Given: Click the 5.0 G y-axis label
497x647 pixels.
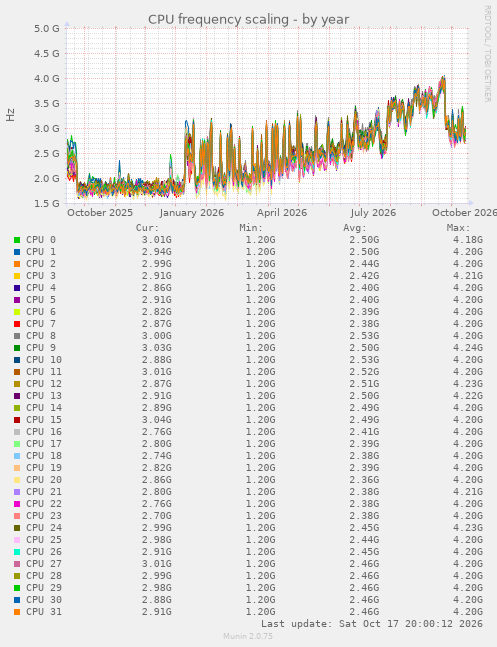Looking at the screenshot, I should click(47, 28).
